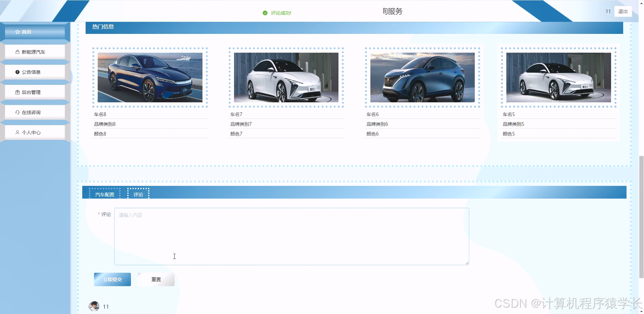Click the 立即提交 submit button
Image resolution: width=644 pixels, height=314 pixels.
click(112, 279)
